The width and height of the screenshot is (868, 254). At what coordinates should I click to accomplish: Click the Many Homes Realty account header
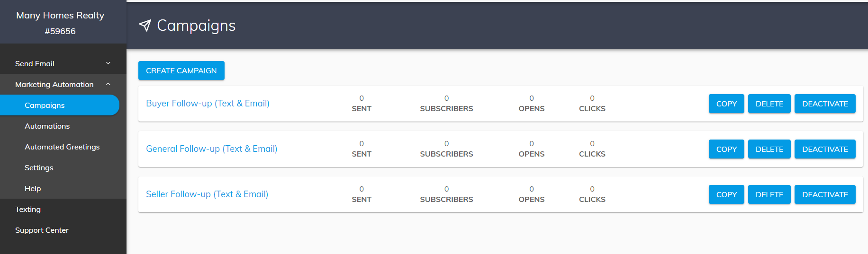60,22
